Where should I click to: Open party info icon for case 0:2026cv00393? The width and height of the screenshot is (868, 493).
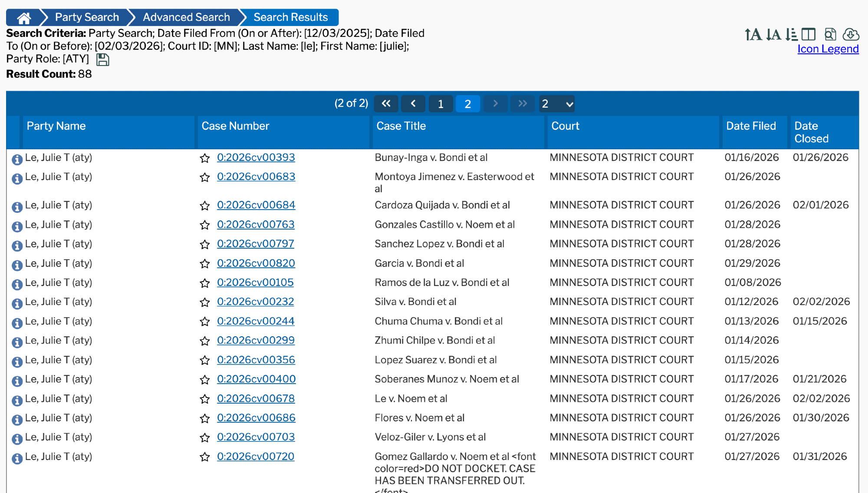[x=17, y=159]
